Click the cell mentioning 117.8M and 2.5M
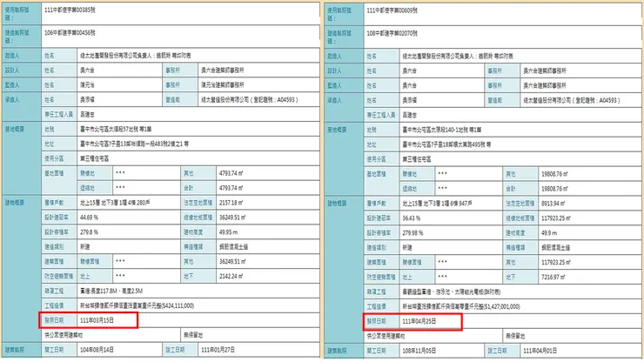The width and height of the screenshot is (644, 362). (198, 291)
